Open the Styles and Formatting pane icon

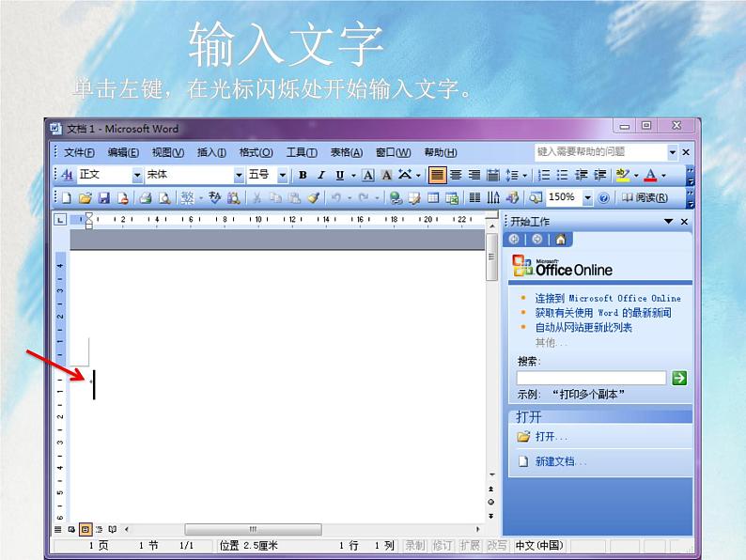click(x=68, y=175)
